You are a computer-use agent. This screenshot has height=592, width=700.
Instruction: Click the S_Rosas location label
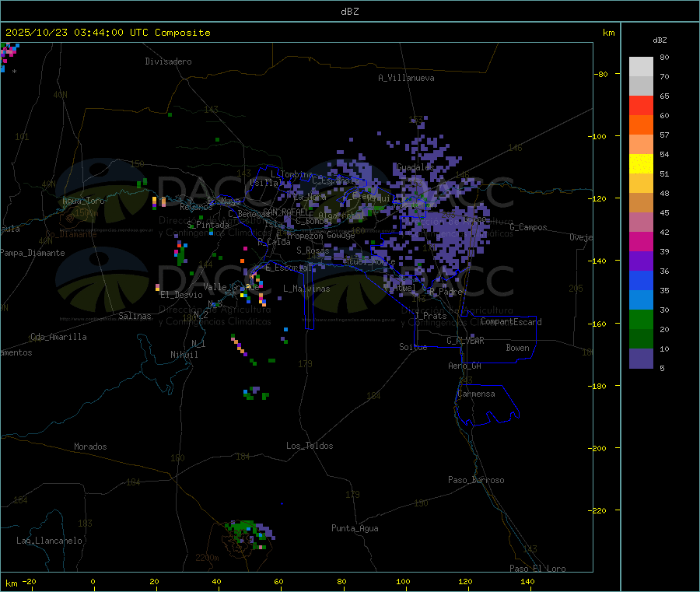(x=313, y=250)
